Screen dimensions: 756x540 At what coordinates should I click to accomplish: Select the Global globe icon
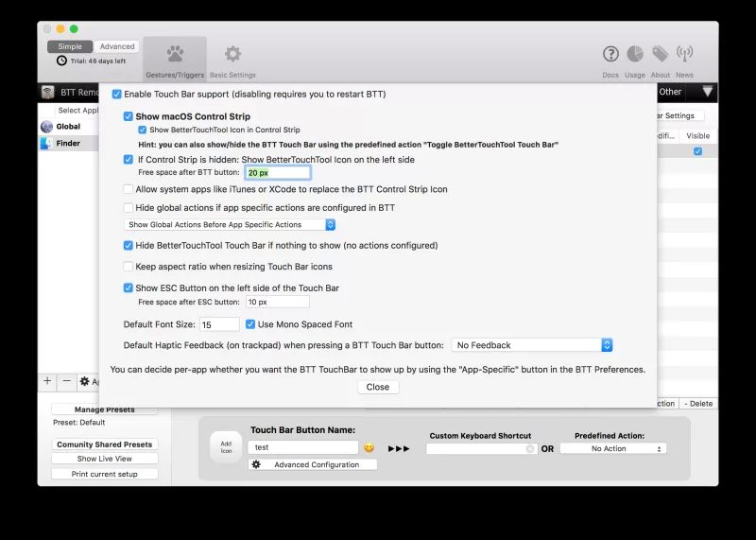[x=46, y=127]
